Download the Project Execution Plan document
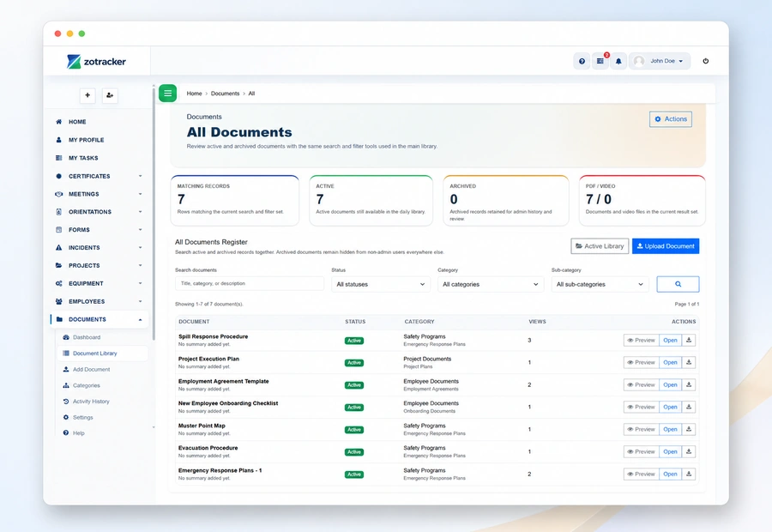The image size is (772, 532). [689, 363]
